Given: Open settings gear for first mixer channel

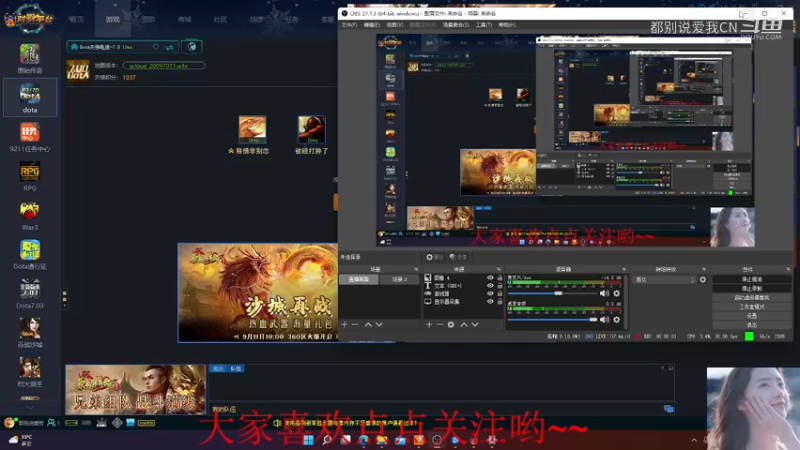Looking at the screenshot, I should pos(616,293).
